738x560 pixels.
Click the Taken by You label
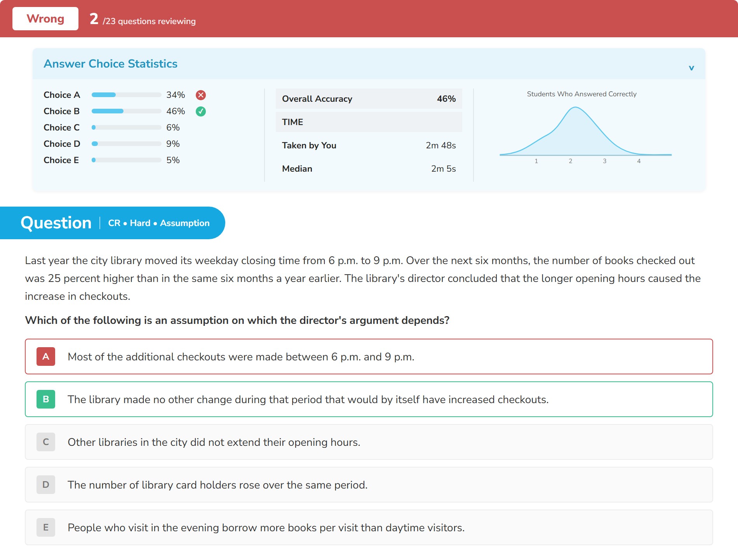tap(309, 145)
